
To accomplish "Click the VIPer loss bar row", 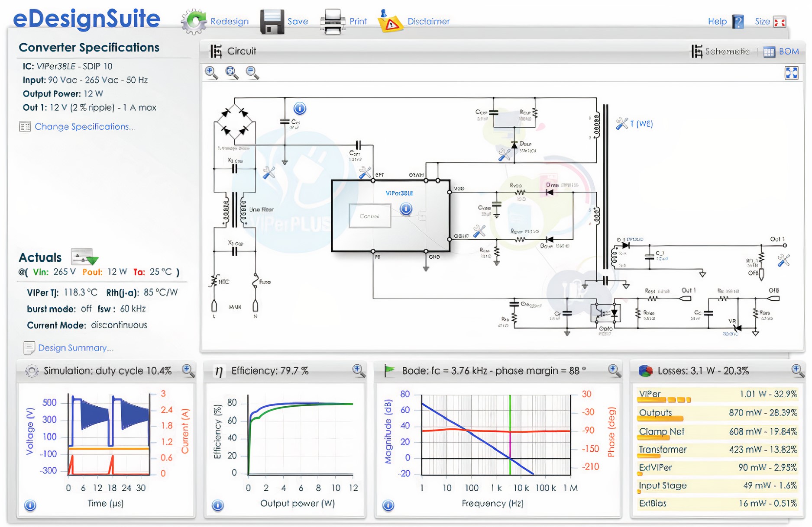I will point(717,395).
